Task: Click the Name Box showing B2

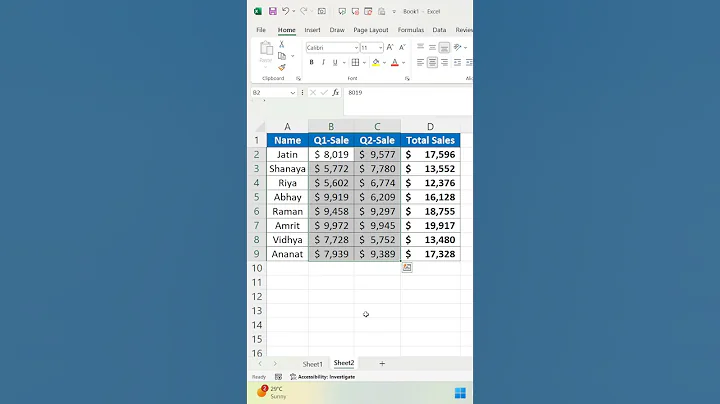Action: coord(270,93)
